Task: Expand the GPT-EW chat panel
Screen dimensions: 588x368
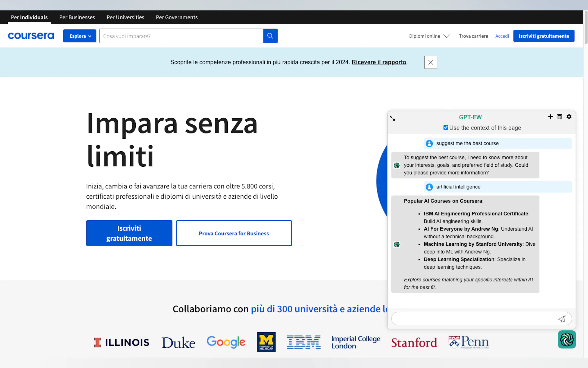Action: click(x=392, y=118)
